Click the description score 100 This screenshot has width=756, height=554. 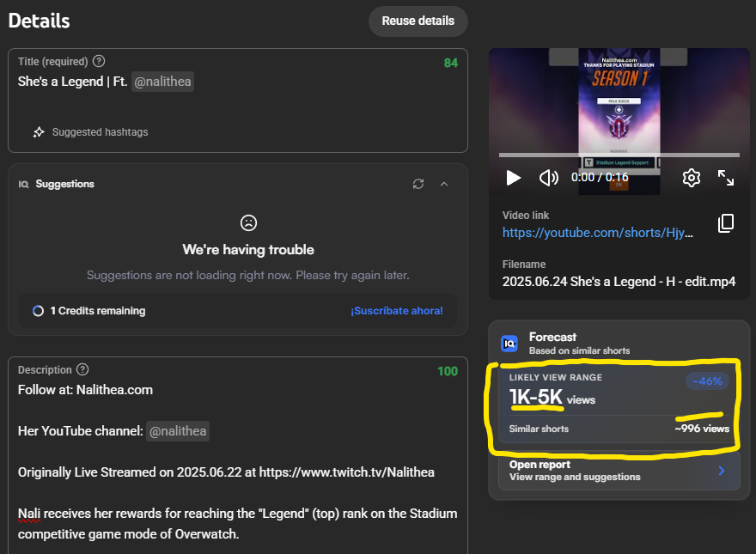448,371
